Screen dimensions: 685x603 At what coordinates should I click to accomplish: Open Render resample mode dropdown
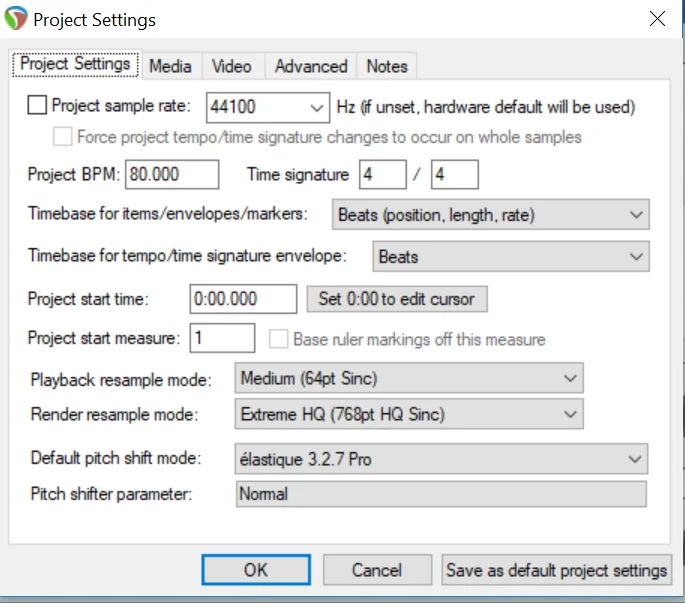pyautogui.click(x=409, y=414)
